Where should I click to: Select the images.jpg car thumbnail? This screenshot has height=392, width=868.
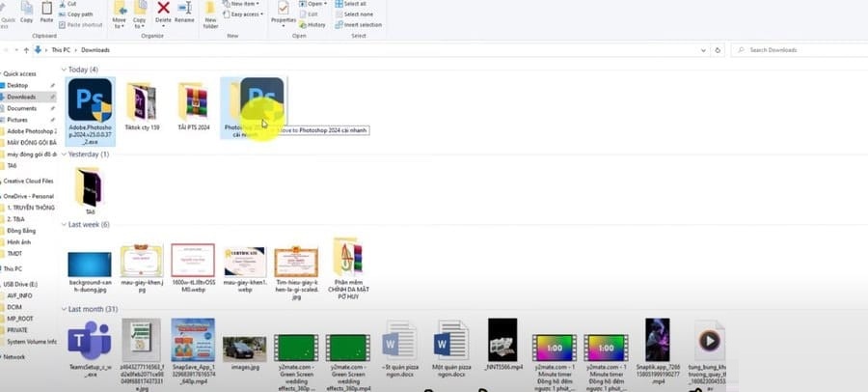tap(244, 353)
